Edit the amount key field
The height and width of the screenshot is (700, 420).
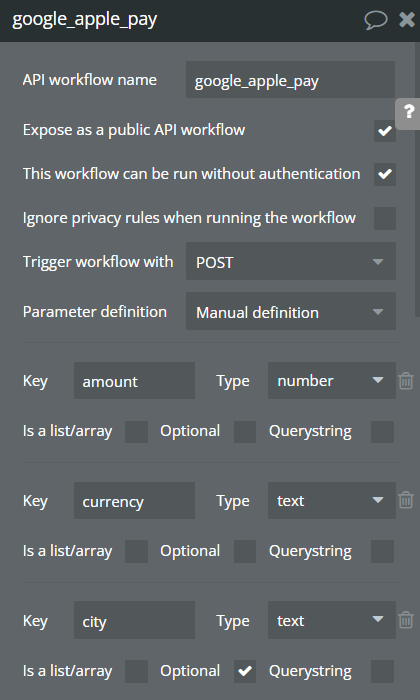pyautogui.click(x=134, y=381)
